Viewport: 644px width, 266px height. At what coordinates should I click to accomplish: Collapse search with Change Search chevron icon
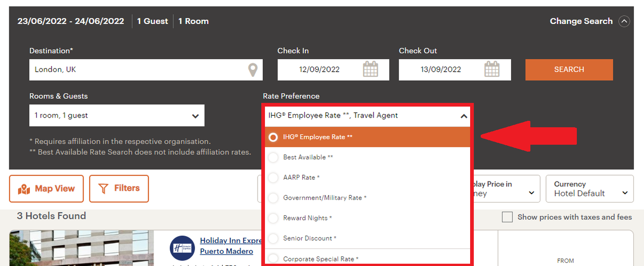tap(624, 21)
